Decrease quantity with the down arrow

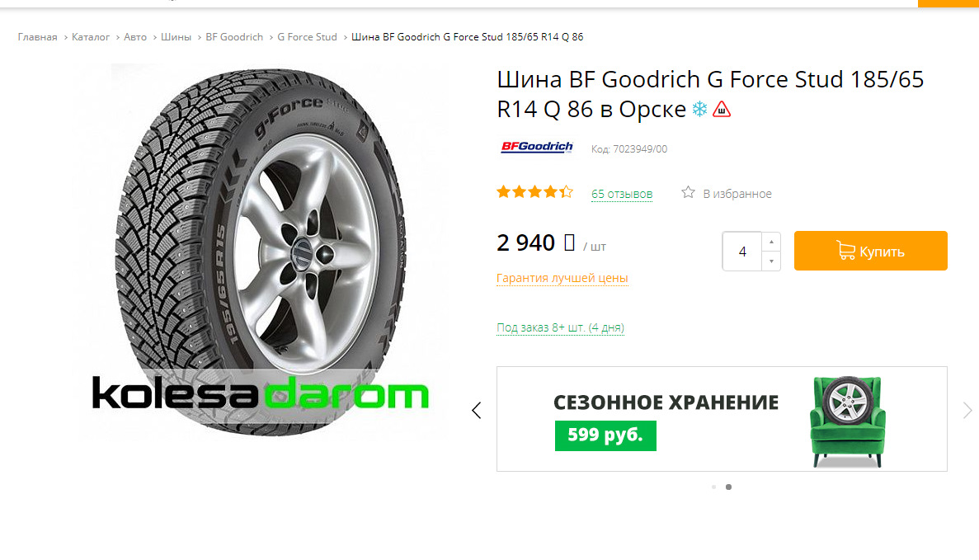[x=771, y=261]
